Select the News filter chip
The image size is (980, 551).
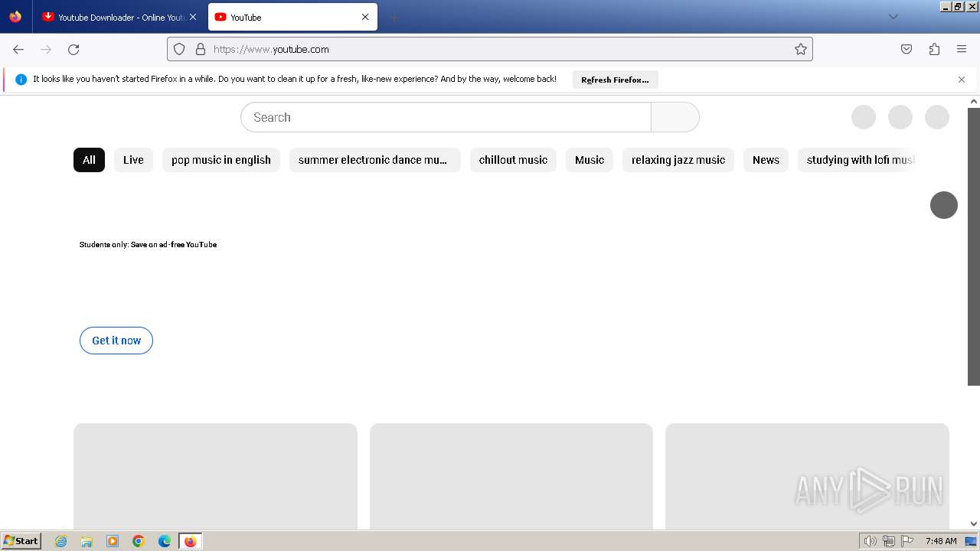click(x=766, y=160)
